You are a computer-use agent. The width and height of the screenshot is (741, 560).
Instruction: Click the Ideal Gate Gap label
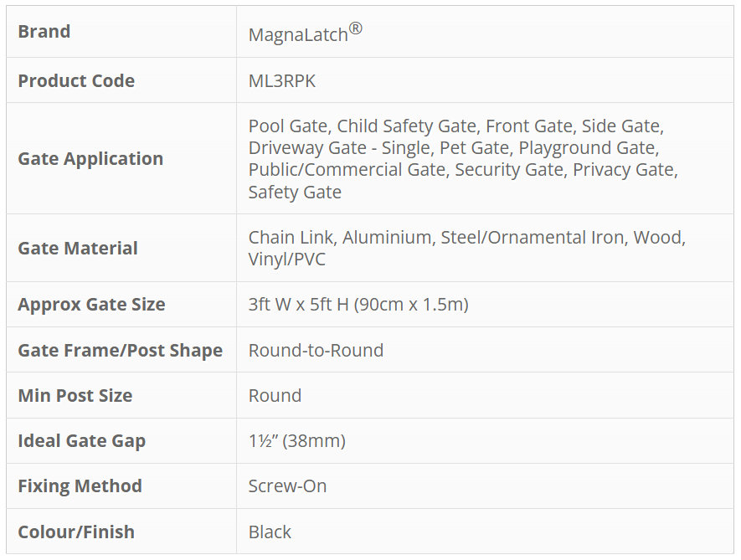pos(81,440)
